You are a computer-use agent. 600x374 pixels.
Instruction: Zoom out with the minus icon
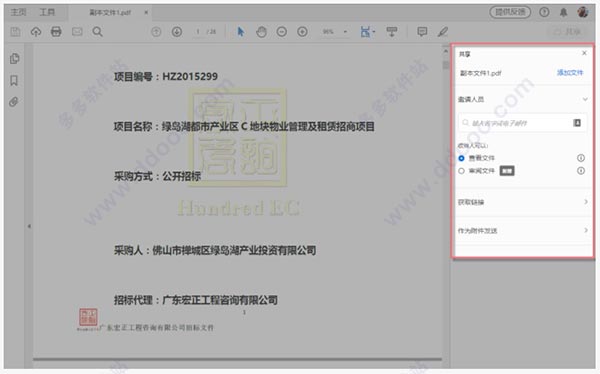pyautogui.click(x=282, y=32)
